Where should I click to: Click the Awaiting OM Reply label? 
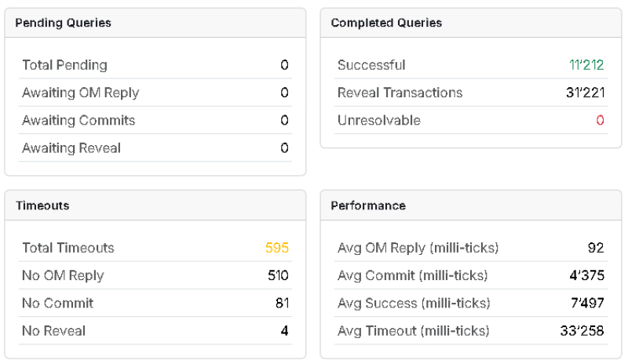pos(80,93)
